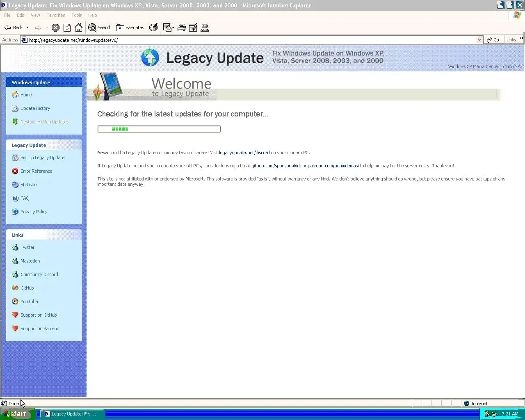Click the Refresh page toolbar icon

click(67, 27)
